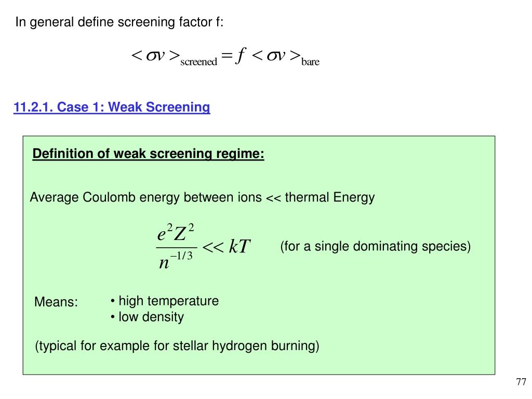Screen dimensions: 532x399
Task: Select the kT term in the inequality
Action: 240,246
